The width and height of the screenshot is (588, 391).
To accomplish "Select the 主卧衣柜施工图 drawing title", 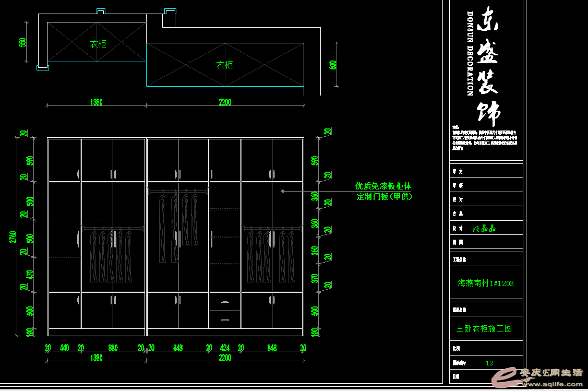I will click(x=484, y=328).
